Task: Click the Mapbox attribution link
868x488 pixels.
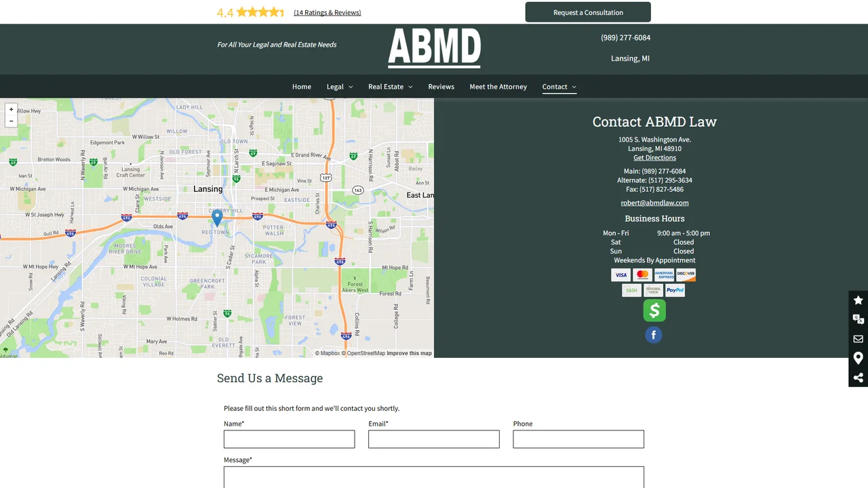Action: [x=328, y=353]
